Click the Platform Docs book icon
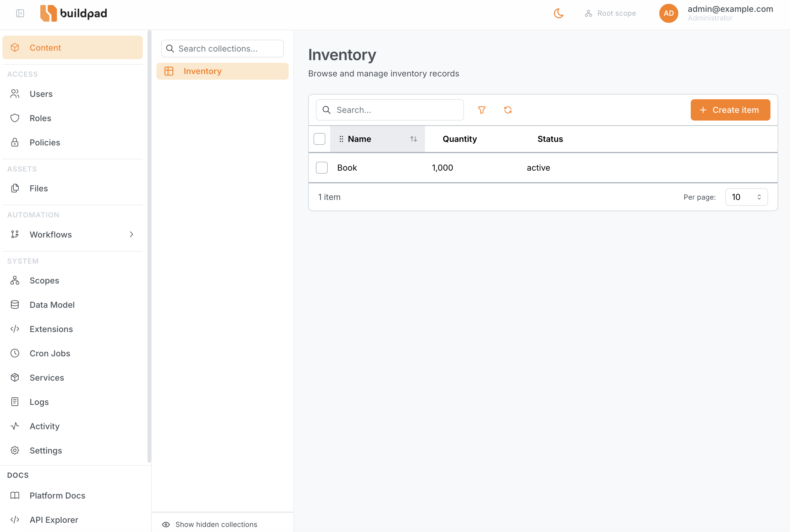The width and height of the screenshot is (790, 532). coord(15,495)
